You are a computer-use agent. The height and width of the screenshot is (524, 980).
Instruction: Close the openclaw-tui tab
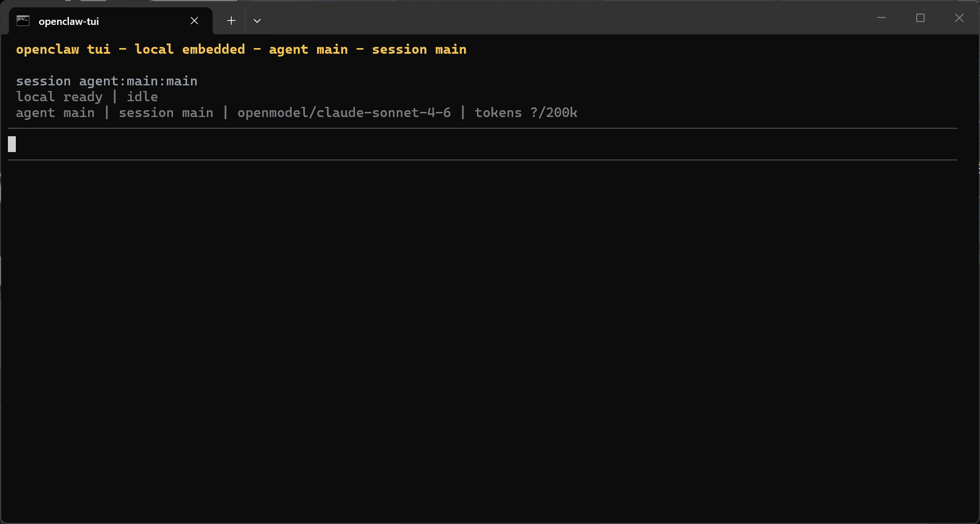[x=194, y=21]
